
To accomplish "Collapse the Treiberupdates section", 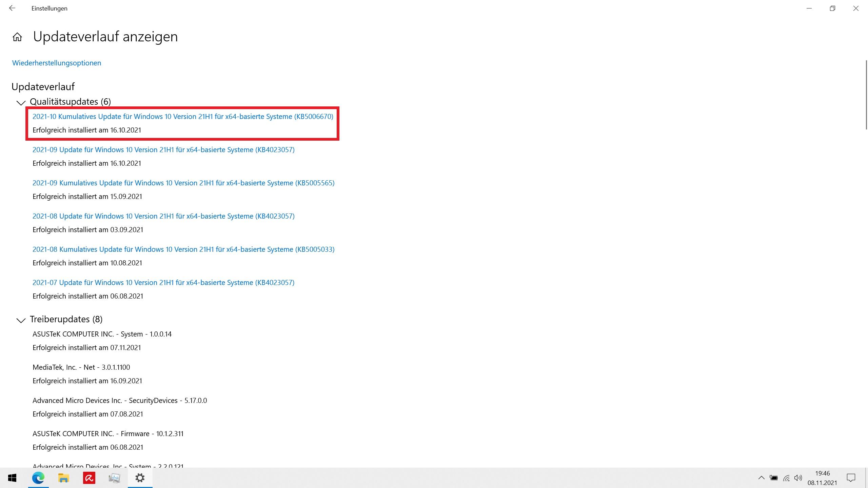I will [x=21, y=320].
